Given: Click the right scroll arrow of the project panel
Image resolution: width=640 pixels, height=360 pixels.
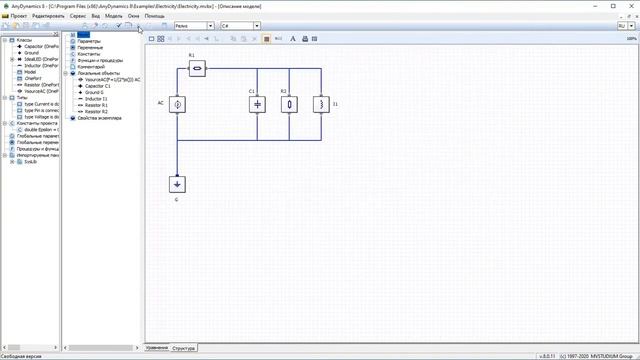Looking at the screenshot, I should pos(56,348).
